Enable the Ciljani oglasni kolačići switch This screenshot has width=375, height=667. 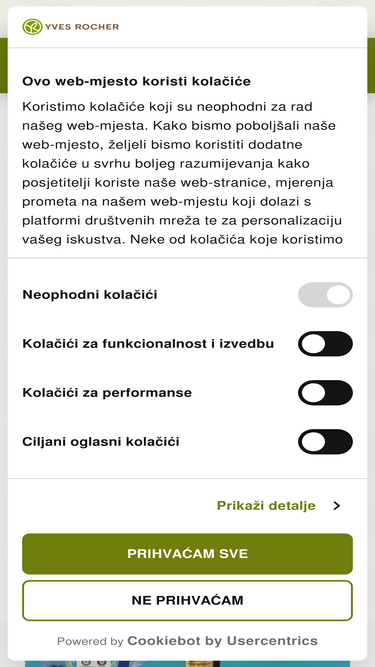pyautogui.click(x=325, y=442)
